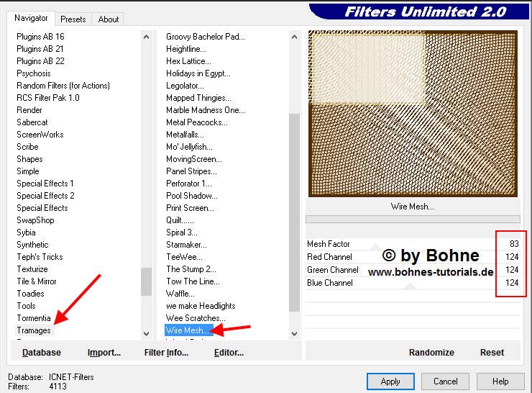Click the Apply button
This screenshot has height=393, width=532.
click(x=390, y=381)
